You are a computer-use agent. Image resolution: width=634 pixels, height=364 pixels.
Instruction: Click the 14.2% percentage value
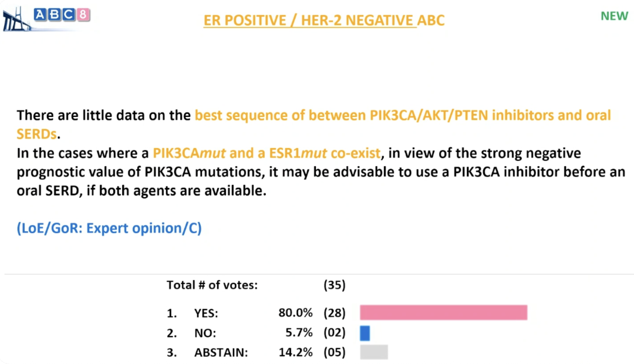pyautogui.click(x=295, y=353)
